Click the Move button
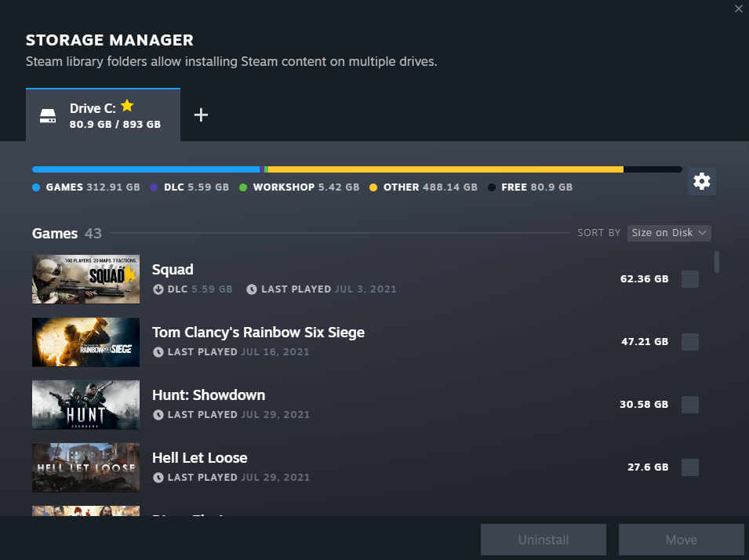Screen dimensions: 749x560 tap(681, 540)
